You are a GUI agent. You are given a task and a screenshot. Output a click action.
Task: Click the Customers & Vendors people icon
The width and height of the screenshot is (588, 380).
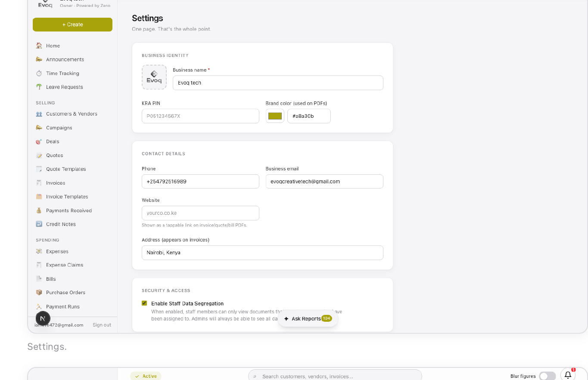(x=39, y=114)
